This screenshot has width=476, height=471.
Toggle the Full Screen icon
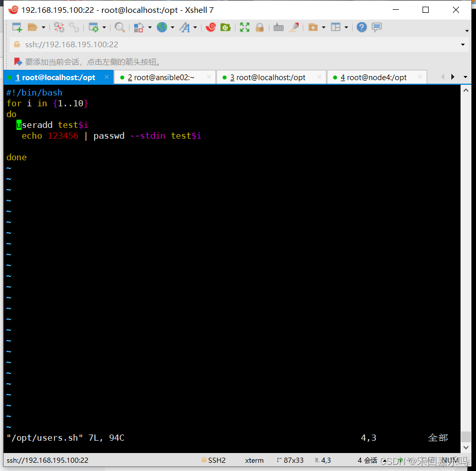pos(245,27)
